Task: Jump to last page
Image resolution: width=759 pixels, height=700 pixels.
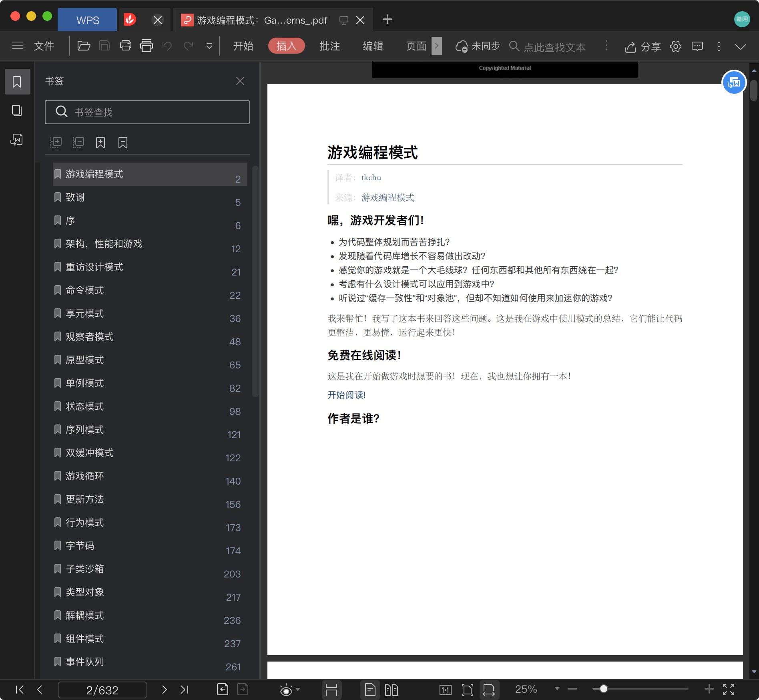Action: pos(185,690)
